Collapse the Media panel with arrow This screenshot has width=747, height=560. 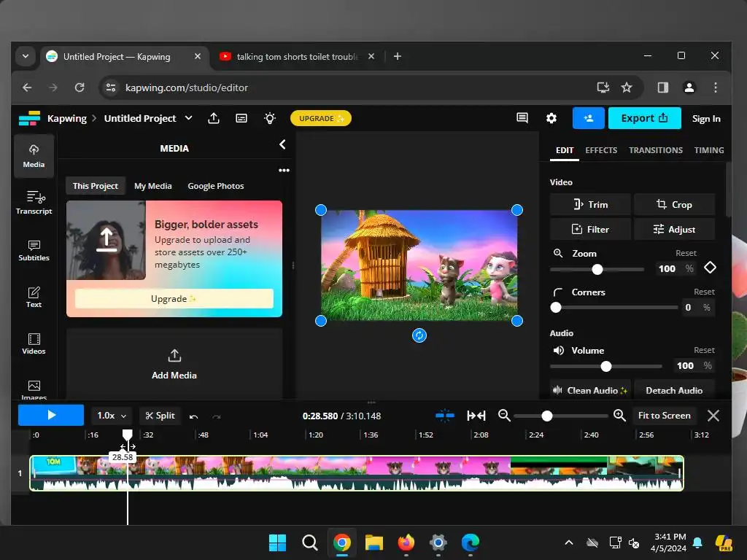click(282, 144)
